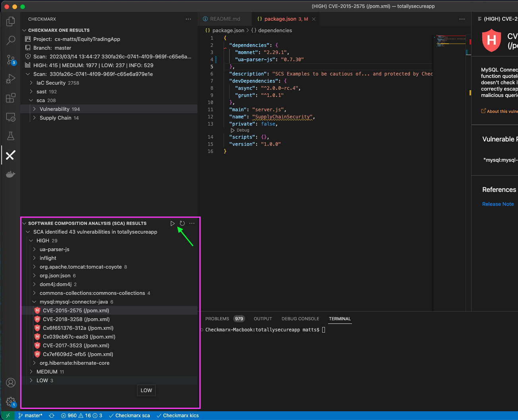Open errors and warnings count in status bar
This screenshot has height=420, width=518.
(x=81, y=416)
